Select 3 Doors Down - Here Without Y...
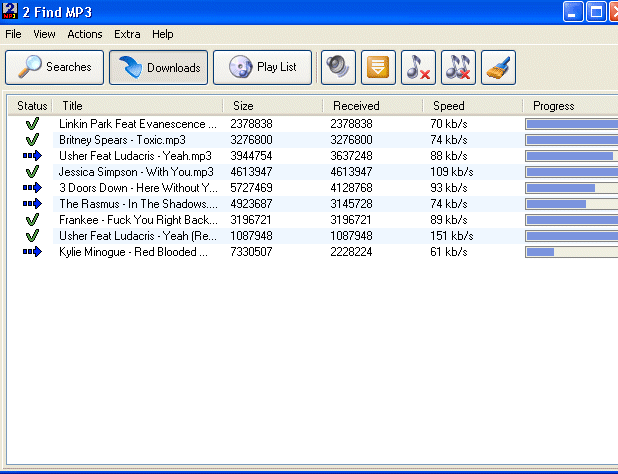The width and height of the screenshot is (618, 474). [x=138, y=188]
